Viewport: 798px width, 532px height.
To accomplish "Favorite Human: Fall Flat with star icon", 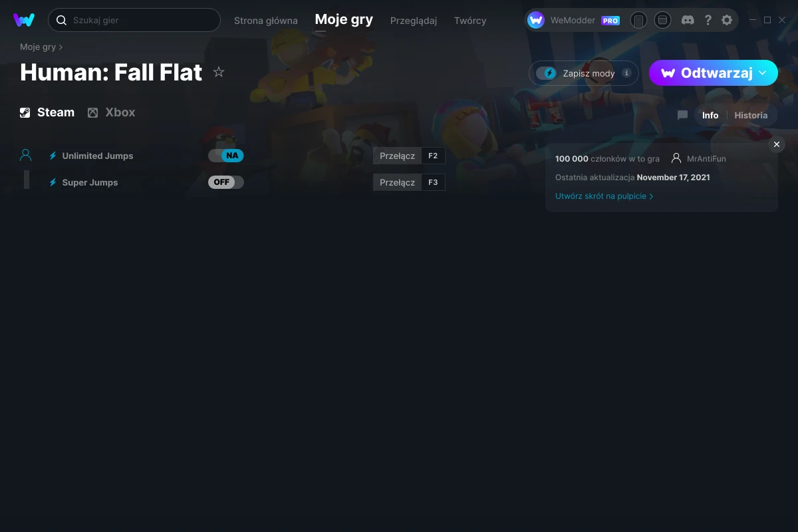I will point(219,72).
